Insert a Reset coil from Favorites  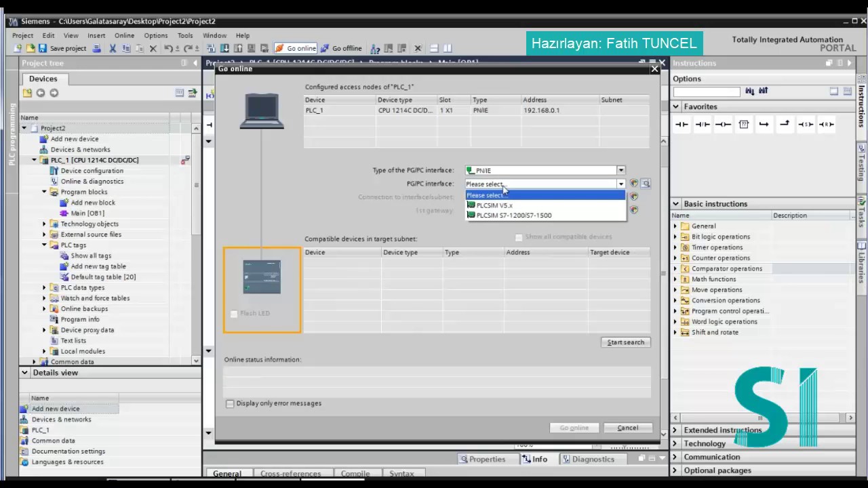tap(826, 124)
